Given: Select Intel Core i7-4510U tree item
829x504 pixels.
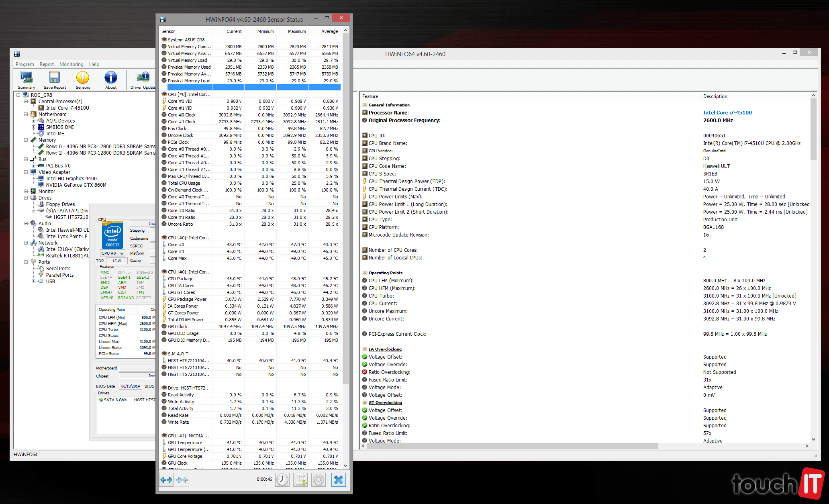Looking at the screenshot, I should pos(67,108).
